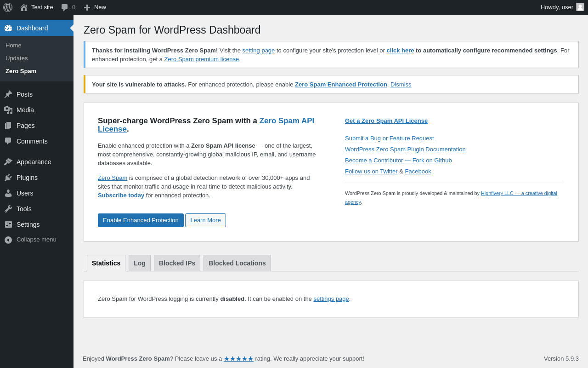
Task: Open the Updates submenu item
Action: pyautogui.click(x=17, y=58)
